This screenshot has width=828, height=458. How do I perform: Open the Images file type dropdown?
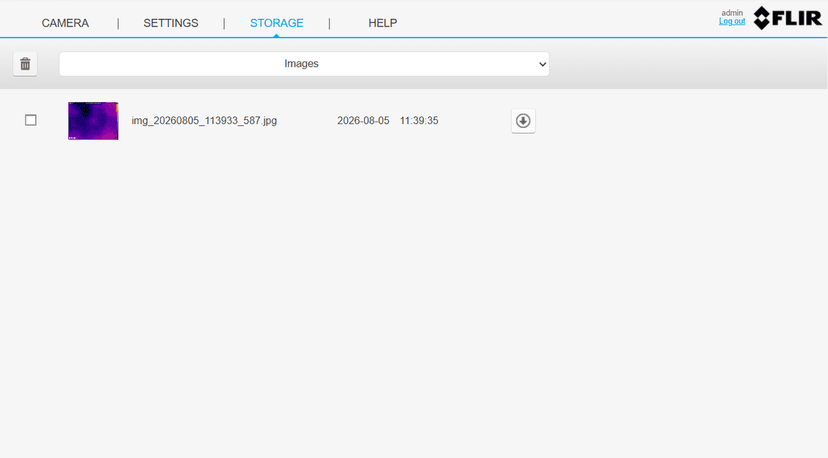(304, 64)
